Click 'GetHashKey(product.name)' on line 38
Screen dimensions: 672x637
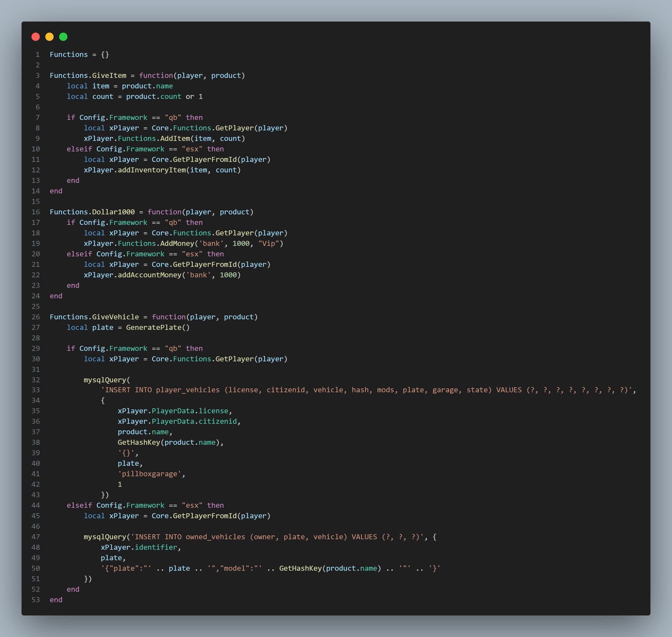(168, 443)
